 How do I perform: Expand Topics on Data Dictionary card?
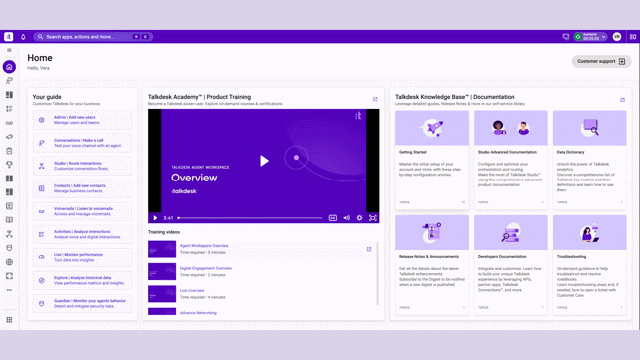[x=589, y=202]
